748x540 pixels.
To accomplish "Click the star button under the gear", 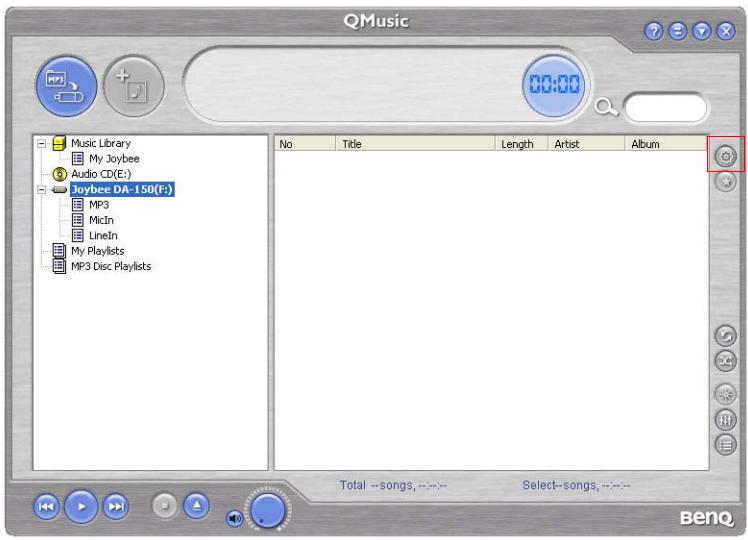I will click(726, 181).
